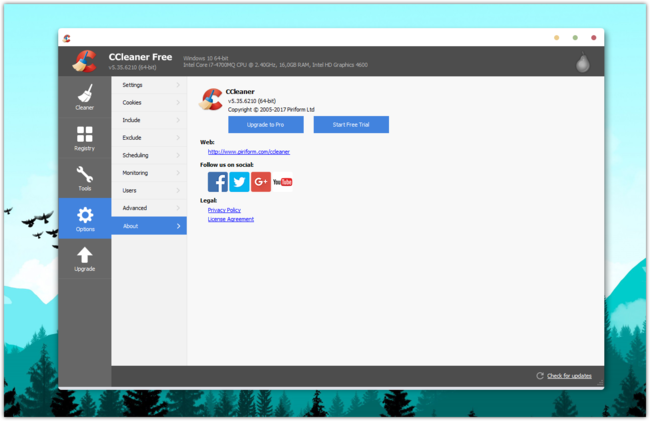Open the piriform.com/ccleaner web link
Screen dimensions: 650x421
click(x=249, y=152)
